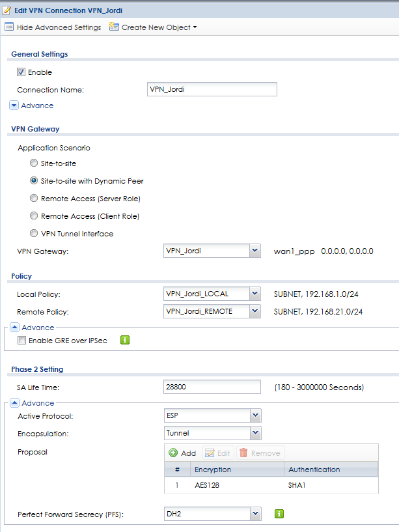Viewport: 399px width, 532px height.
Task: Click SUBNET, 192.168.1.0/24 text
Action: coord(316,294)
